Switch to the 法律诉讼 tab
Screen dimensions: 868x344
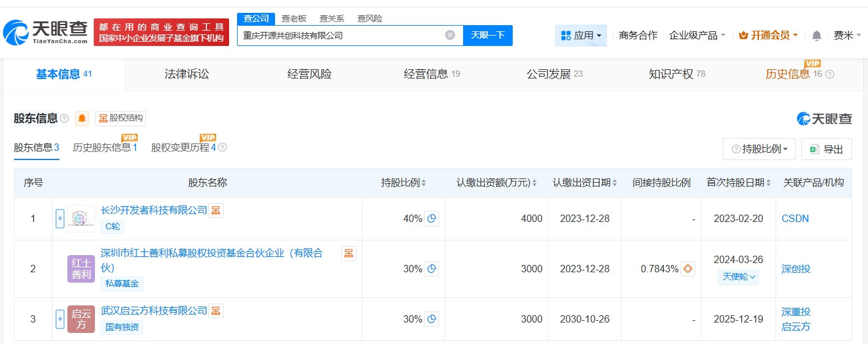(x=187, y=74)
